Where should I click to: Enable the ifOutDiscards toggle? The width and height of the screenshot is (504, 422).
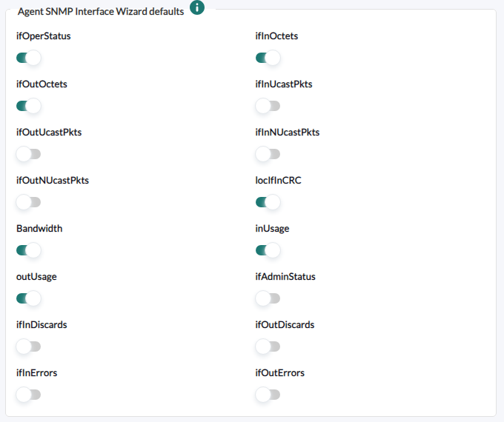[x=268, y=346]
